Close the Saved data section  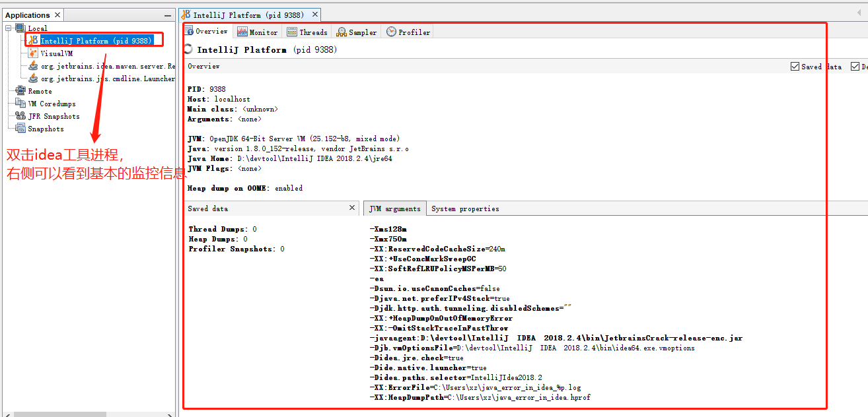point(352,208)
